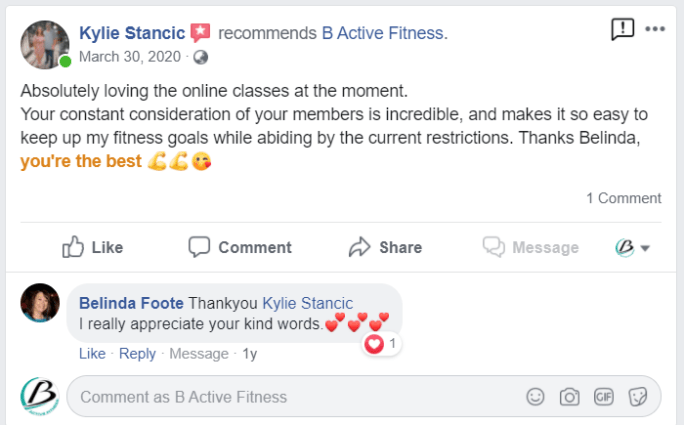Click Kylie Stancic's profile picture thumbnail
This screenshot has width=684, height=425.
(x=45, y=44)
